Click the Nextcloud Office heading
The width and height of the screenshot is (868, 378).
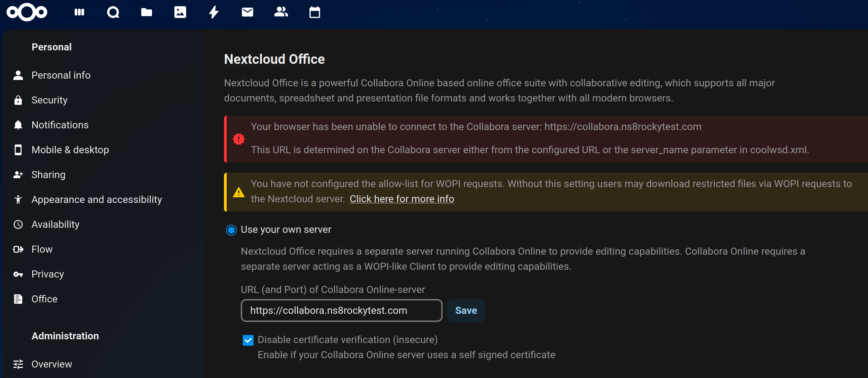tap(274, 59)
